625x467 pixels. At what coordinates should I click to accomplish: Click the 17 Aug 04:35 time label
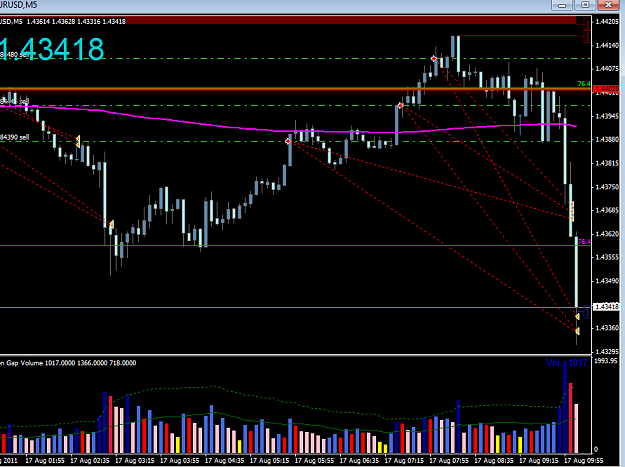click(x=225, y=461)
